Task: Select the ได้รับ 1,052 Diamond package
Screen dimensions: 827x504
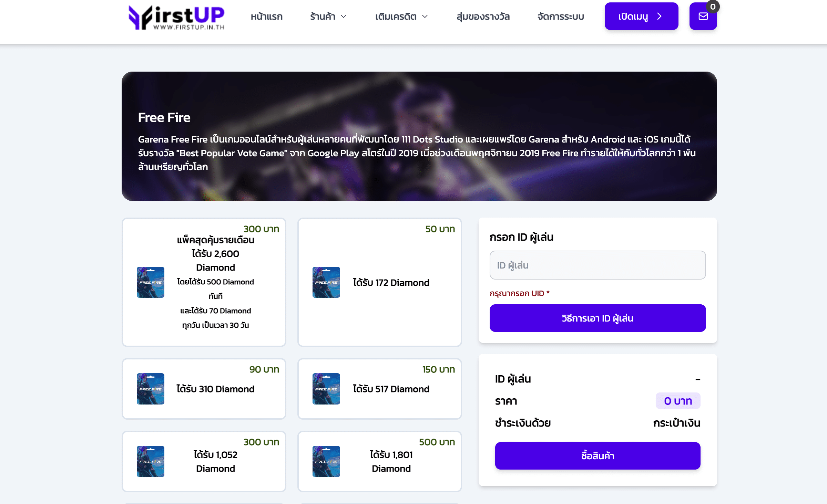Action: click(x=204, y=461)
